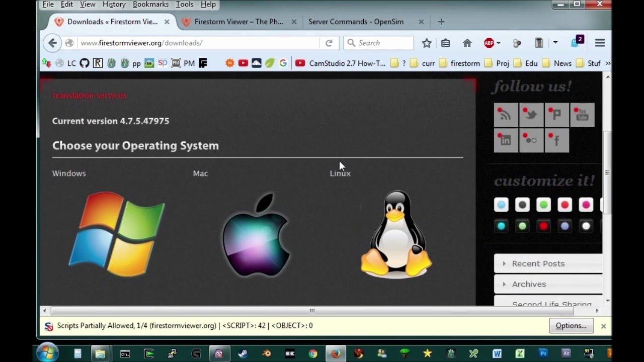
Task: Click the Search input field
Action: point(378,43)
